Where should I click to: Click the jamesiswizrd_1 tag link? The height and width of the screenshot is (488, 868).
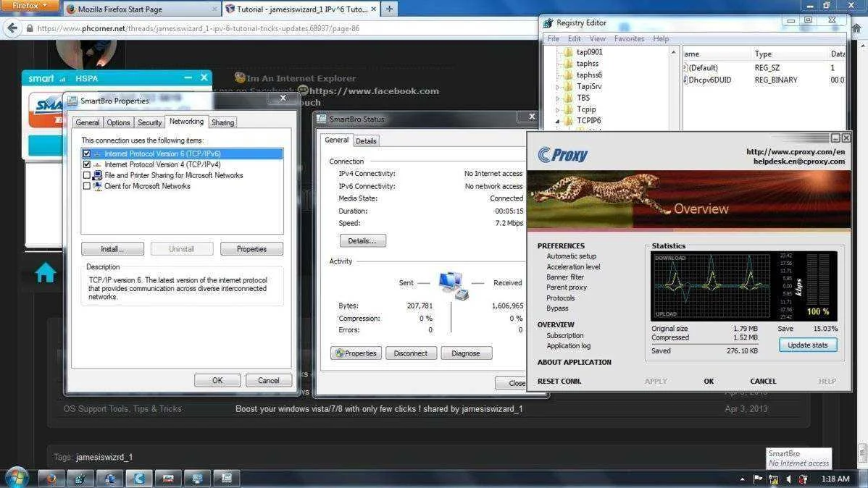point(104,457)
